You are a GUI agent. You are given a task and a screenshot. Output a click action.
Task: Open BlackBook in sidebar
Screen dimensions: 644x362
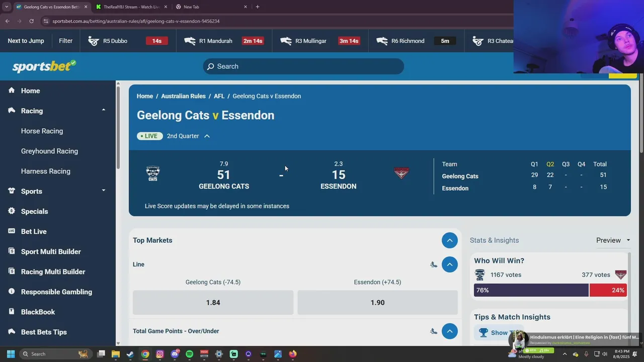pos(38,312)
